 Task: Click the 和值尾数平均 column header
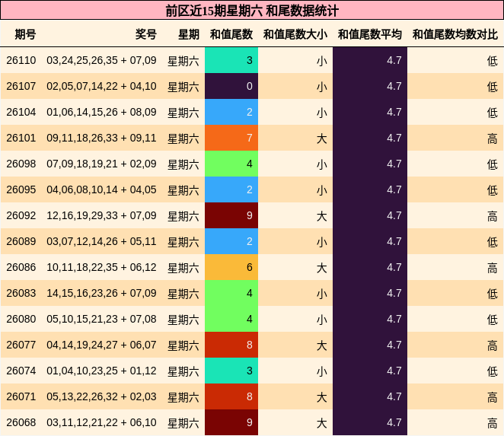(x=370, y=34)
